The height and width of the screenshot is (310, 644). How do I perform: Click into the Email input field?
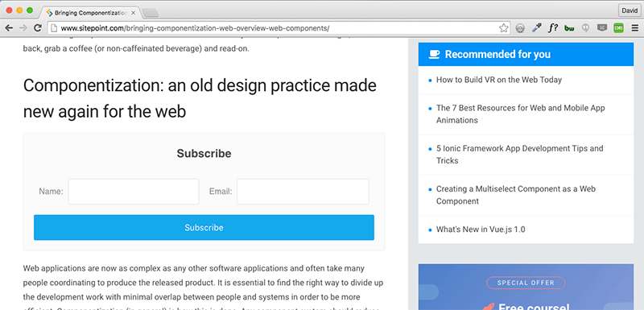click(x=303, y=192)
